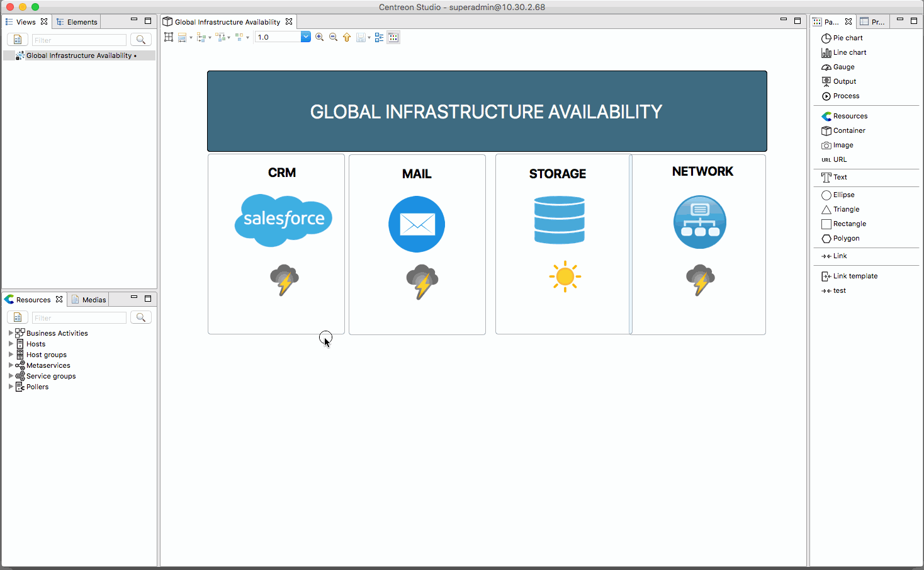Select the Text tool in the palette

click(838, 177)
